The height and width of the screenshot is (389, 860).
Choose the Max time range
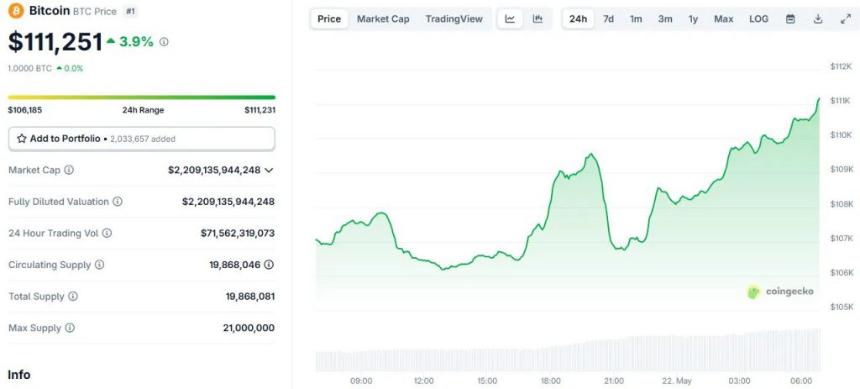coord(723,19)
